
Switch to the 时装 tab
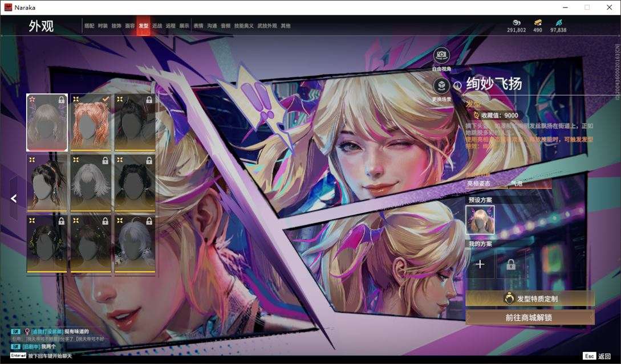pyautogui.click(x=103, y=26)
